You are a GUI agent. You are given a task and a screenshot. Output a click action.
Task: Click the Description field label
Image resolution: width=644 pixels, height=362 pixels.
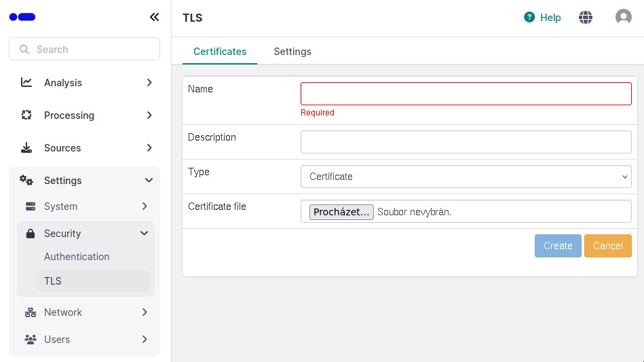212,137
